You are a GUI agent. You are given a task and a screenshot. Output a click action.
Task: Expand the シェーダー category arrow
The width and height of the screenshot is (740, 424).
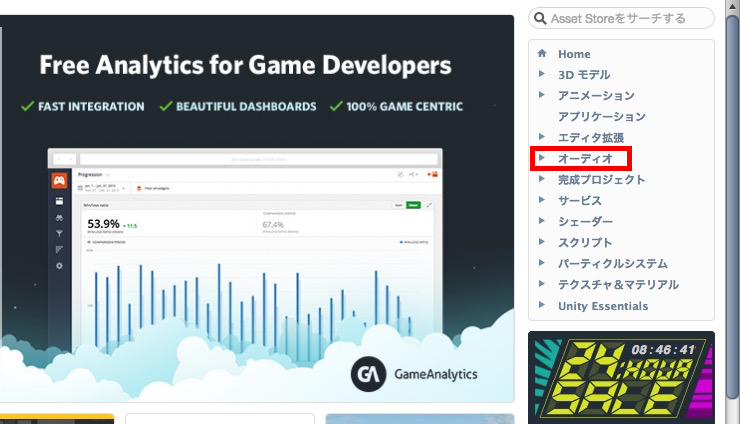(x=542, y=220)
